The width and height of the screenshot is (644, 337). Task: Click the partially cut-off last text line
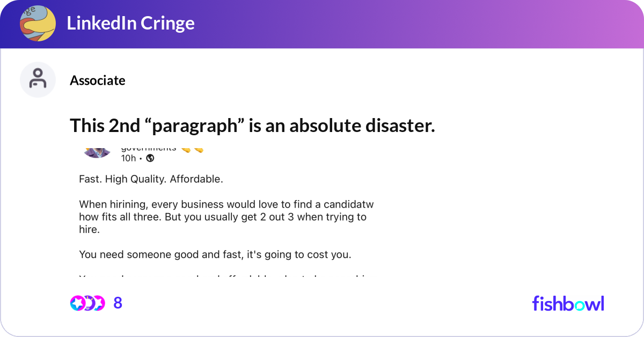225,277
